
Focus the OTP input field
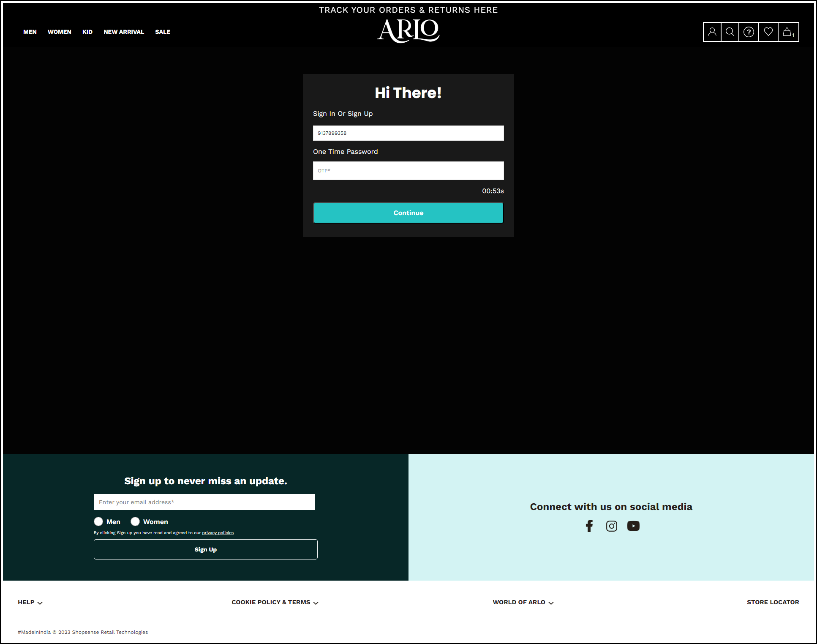[408, 171]
